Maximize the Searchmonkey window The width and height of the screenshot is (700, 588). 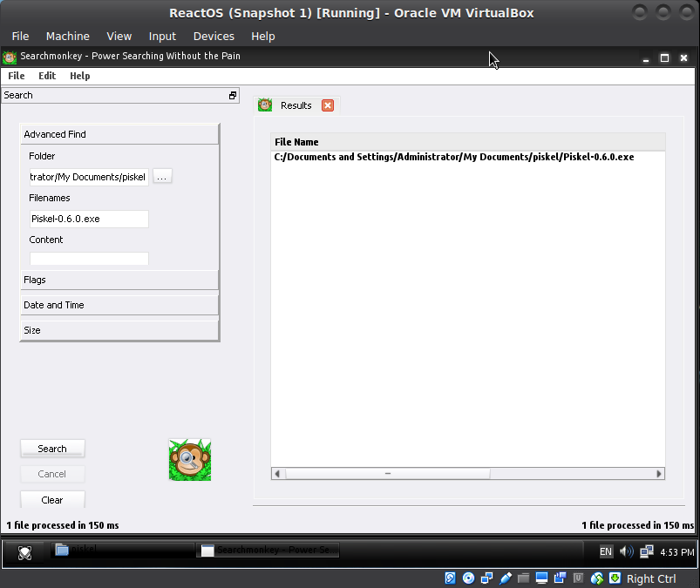tap(664, 58)
